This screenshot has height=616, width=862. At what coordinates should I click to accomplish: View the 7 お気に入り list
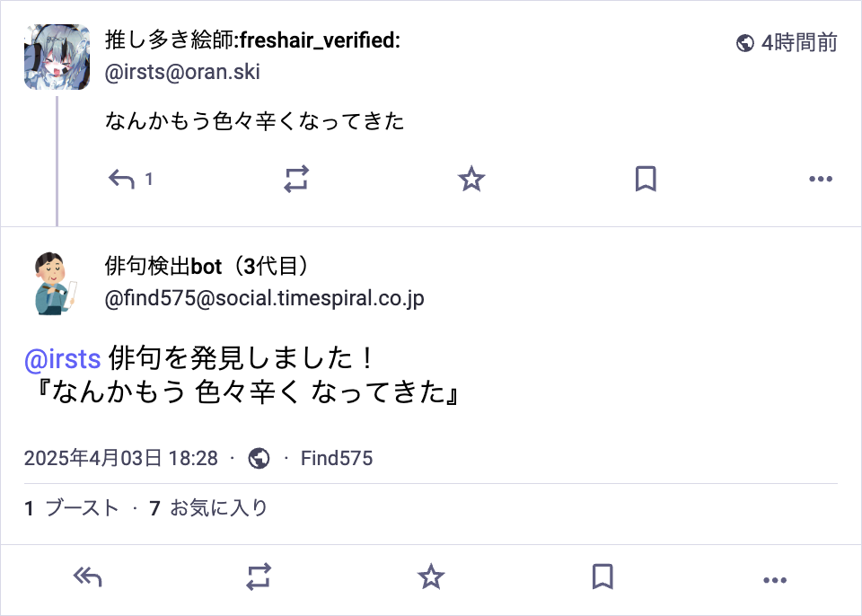(x=208, y=508)
